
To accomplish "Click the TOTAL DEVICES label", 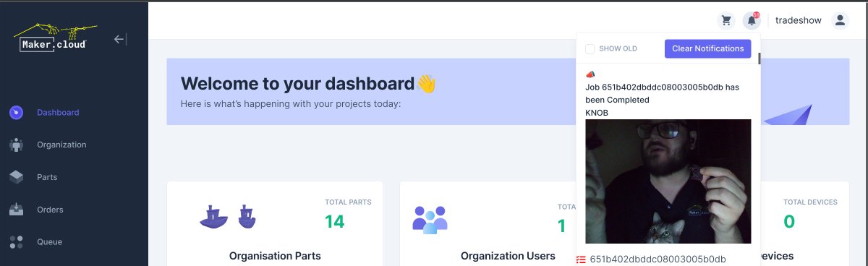I will [x=810, y=202].
